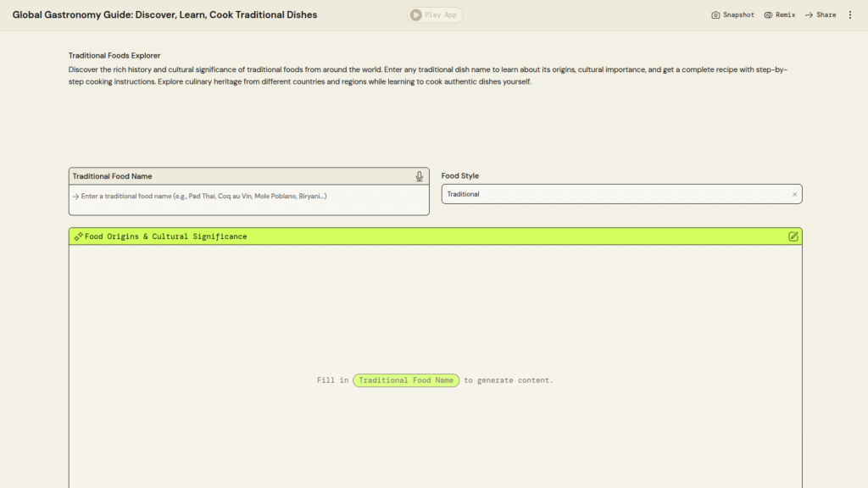The height and width of the screenshot is (488, 868).
Task: Click the Play App button
Action: (435, 14)
